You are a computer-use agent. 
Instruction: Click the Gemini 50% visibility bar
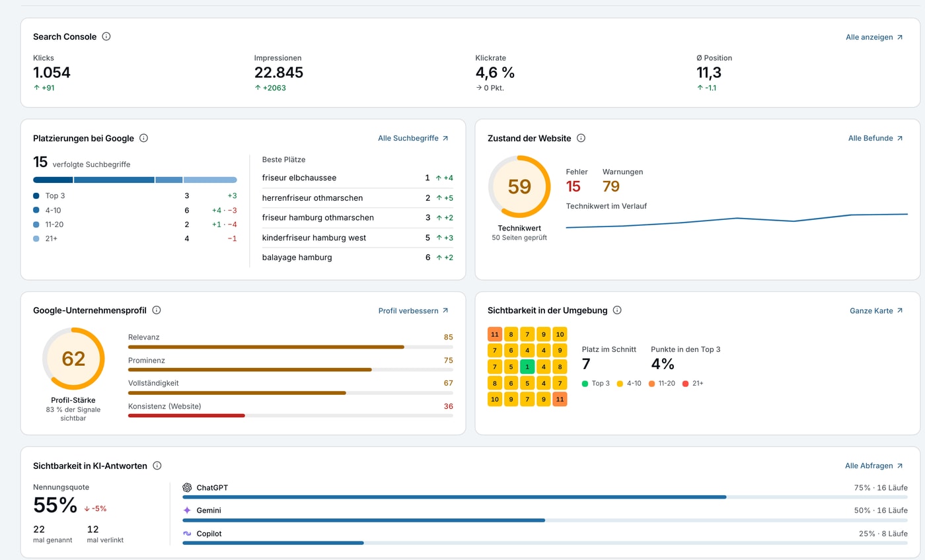pyautogui.click(x=545, y=520)
